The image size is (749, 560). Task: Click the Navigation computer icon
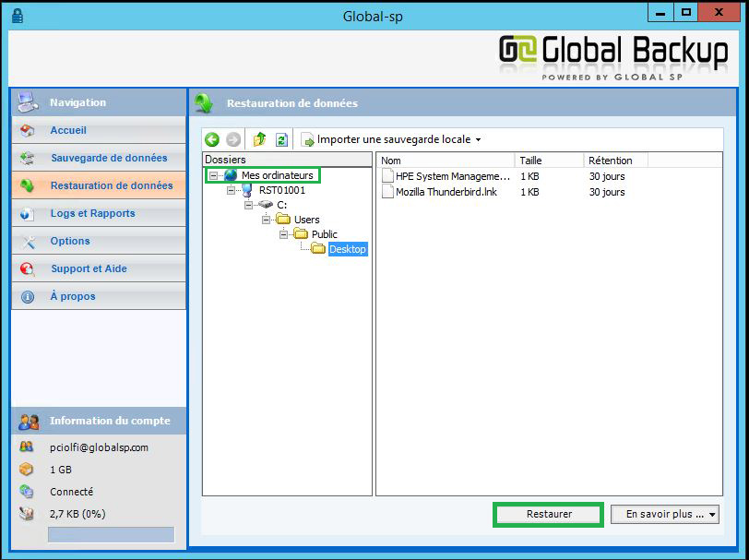click(28, 101)
